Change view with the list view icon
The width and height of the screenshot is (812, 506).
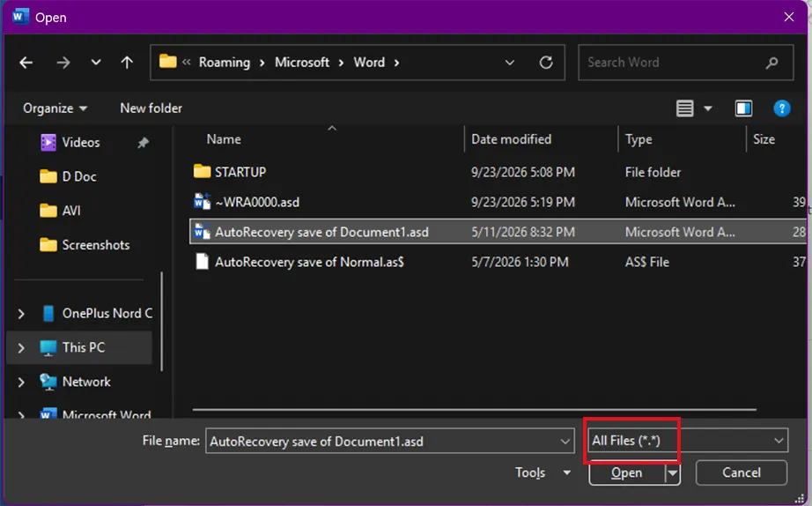pyautogui.click(x=684, y=108)
